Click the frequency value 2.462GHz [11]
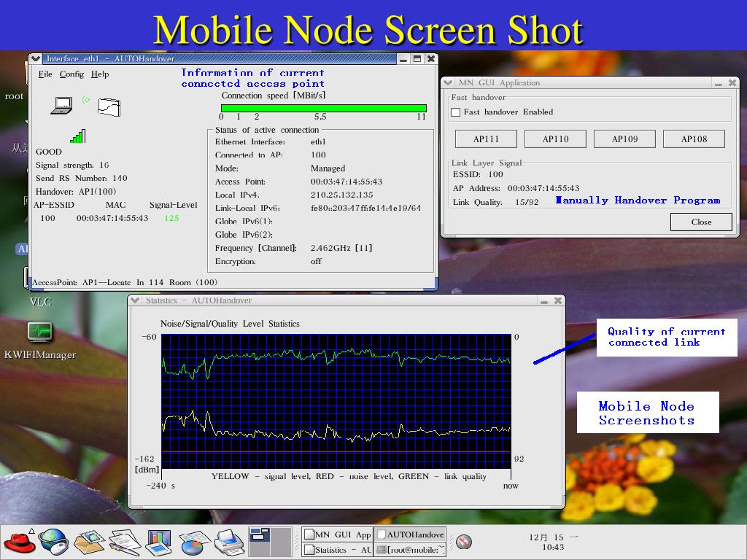747x560 pixels. [x=341, y=248]
